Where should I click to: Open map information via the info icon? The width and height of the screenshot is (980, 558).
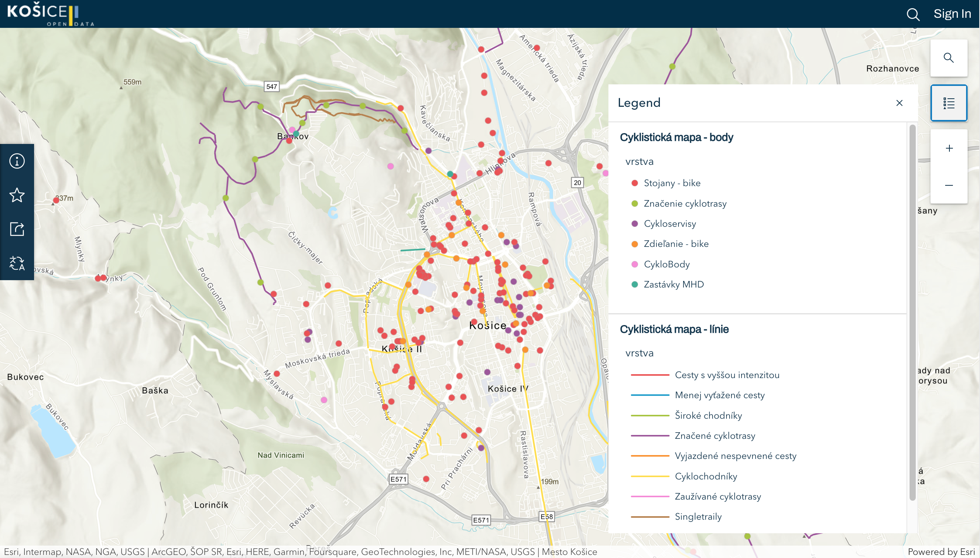[x=17, y=161]
